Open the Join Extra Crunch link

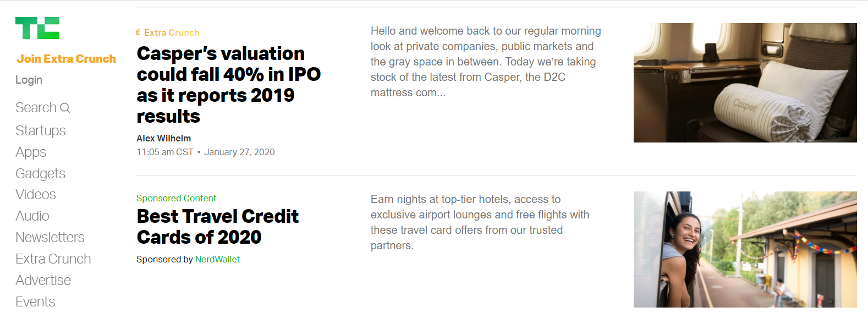tap(66, 59)
